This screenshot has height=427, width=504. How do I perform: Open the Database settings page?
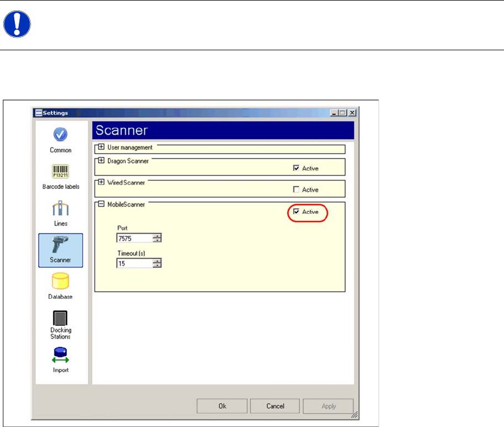coord(60,286)
